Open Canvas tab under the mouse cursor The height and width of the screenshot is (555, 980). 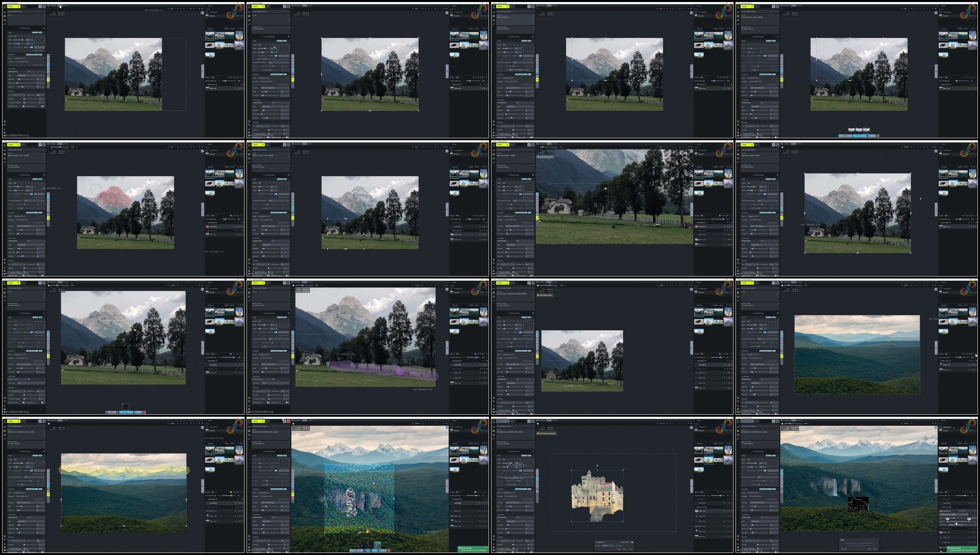[x=60, y=6]
